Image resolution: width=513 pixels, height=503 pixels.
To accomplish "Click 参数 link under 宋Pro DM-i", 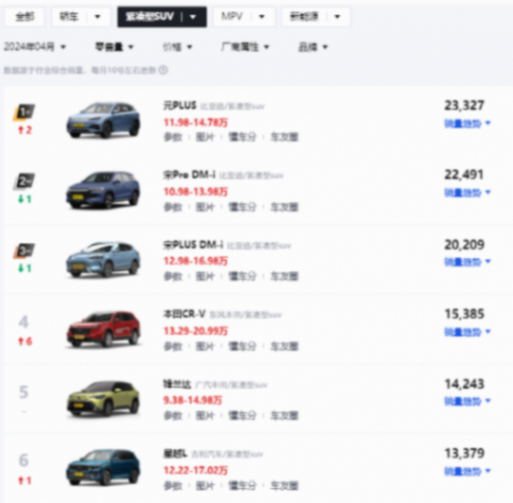I will 173,207.
